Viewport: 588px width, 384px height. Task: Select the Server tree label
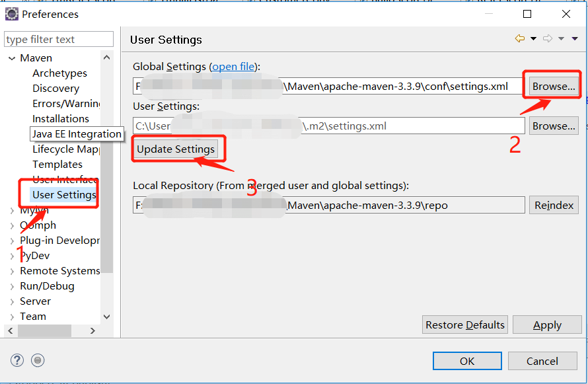[35, 301]
